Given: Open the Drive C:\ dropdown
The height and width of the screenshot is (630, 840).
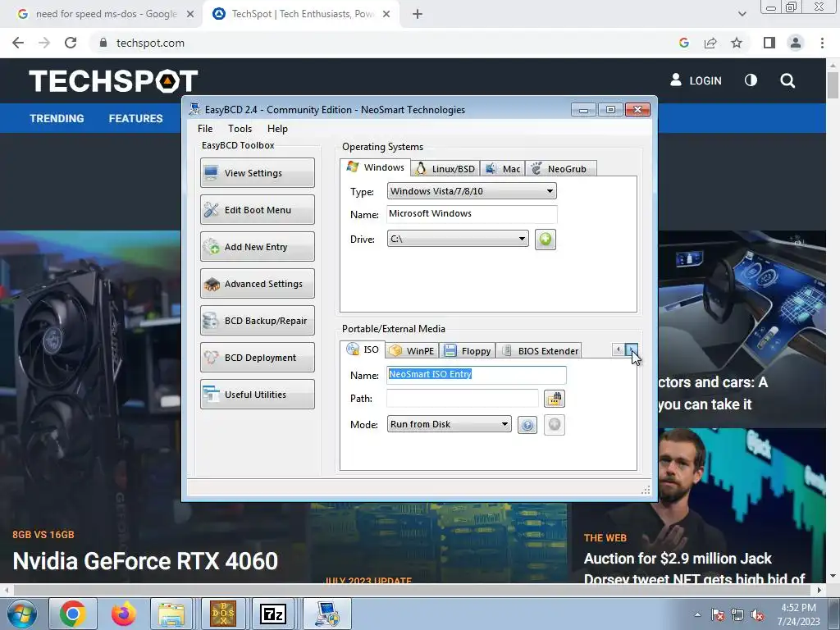Looking at the screenshot, I should (x=458, y=239).
